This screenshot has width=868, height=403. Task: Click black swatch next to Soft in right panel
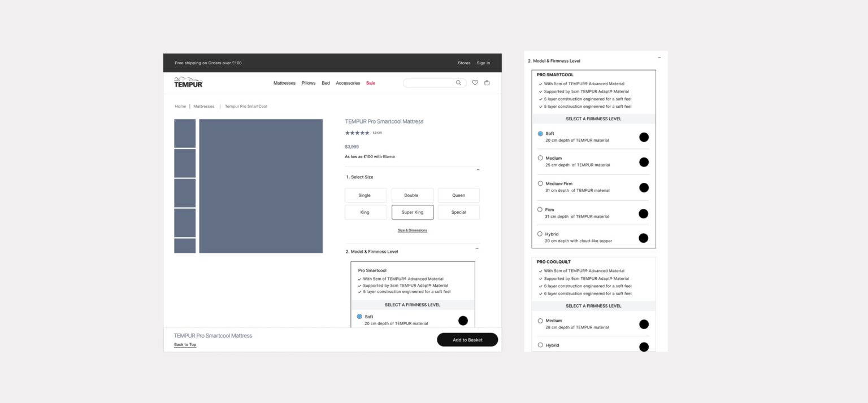[x=644, y=137]
